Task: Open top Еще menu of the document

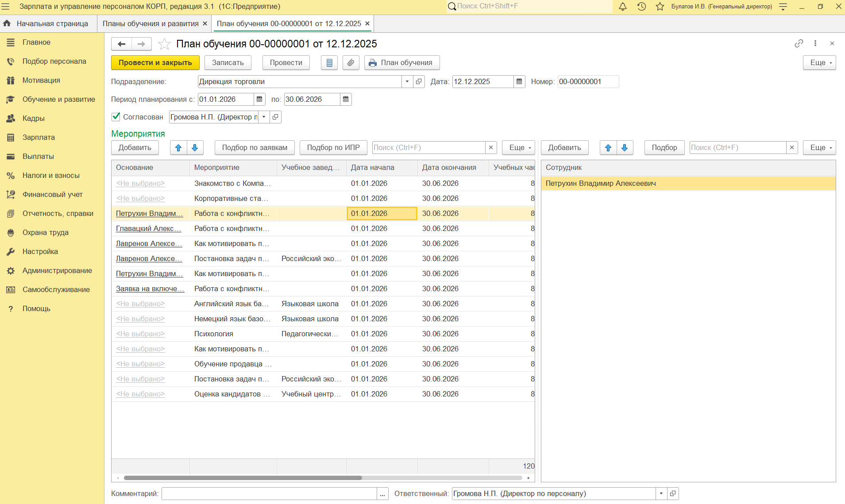Action: [819, 63]
